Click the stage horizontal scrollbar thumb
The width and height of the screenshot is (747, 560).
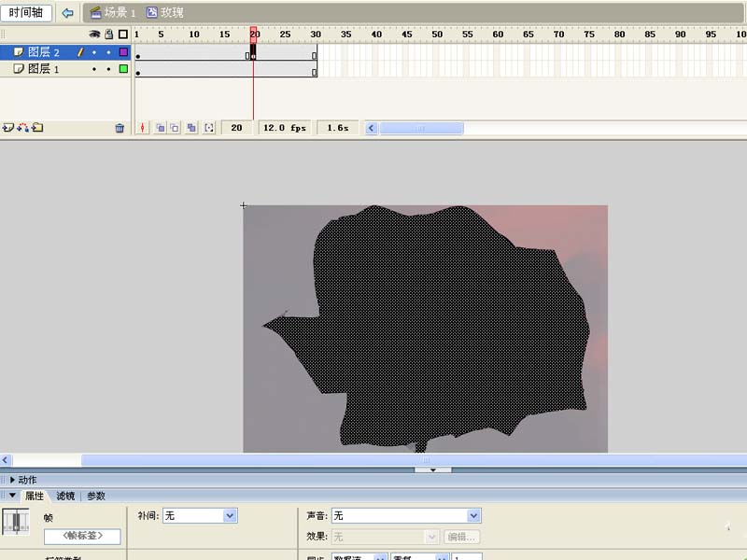(x=414, y=460)
